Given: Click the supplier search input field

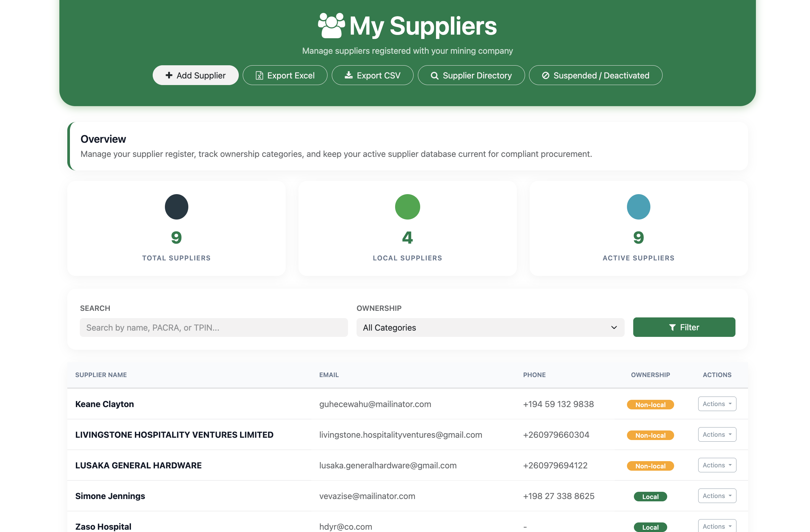Looking at the screenshot, I should point(213,328).
